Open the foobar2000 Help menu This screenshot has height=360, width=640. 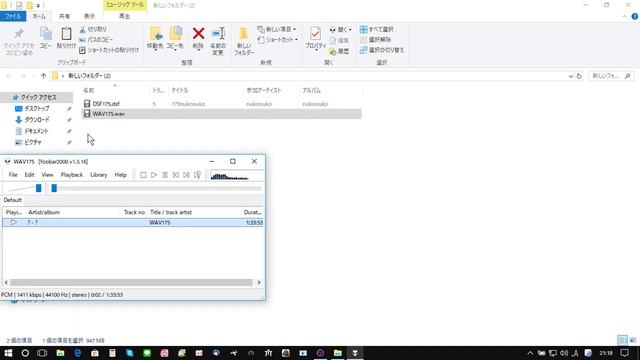(x=120, y=175)
